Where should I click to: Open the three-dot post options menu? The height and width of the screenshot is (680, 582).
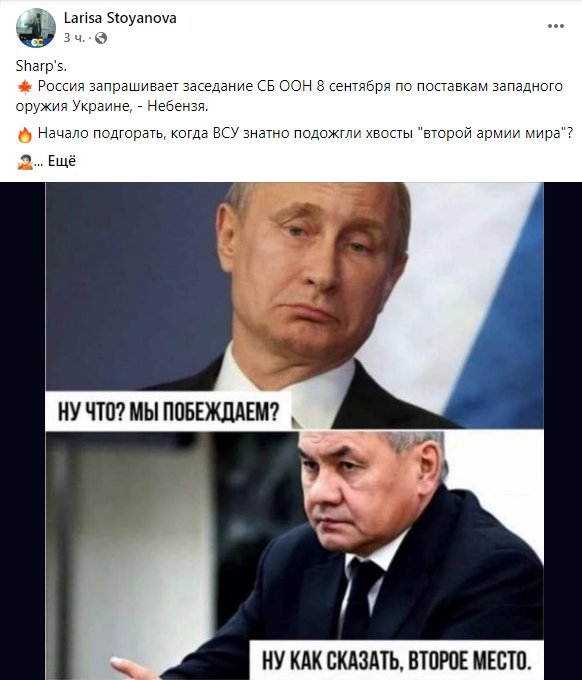coord(556,26)
